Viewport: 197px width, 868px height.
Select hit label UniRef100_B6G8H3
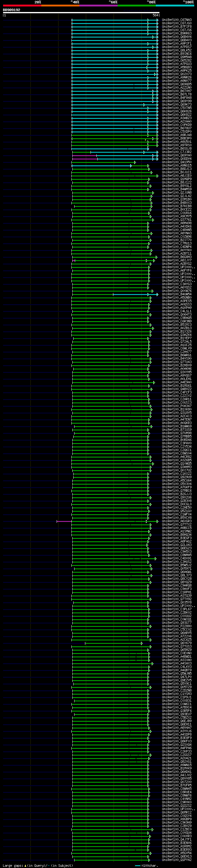tap(177, 257)
